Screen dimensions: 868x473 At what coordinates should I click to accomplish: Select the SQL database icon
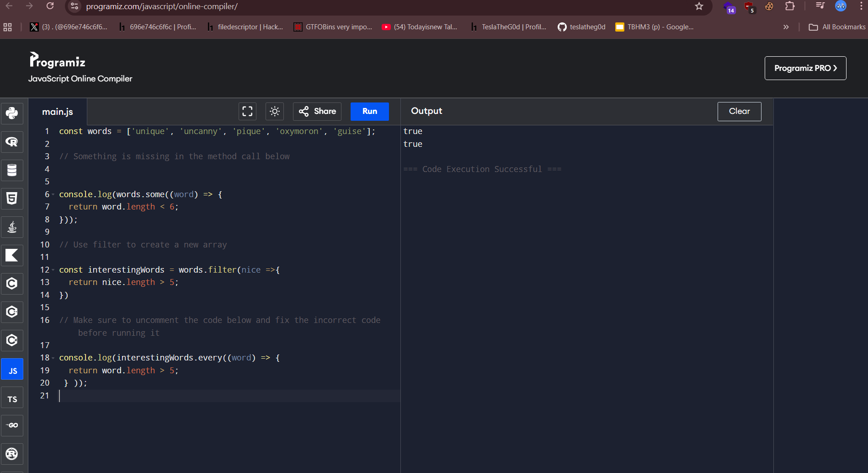(x=12, y=170)
